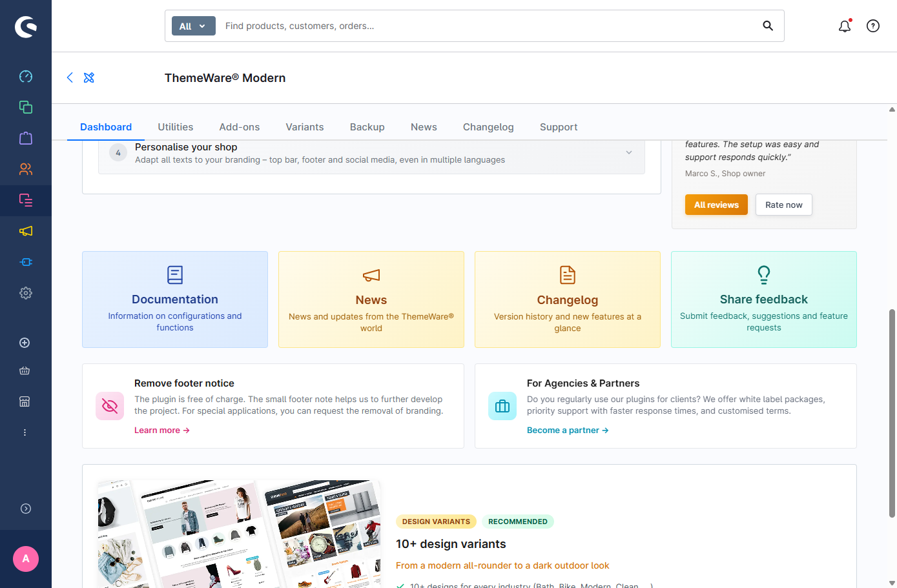The image size is (897, 588).
Task: Click the RECOMMENDED badge
Action: pos(518,522)
